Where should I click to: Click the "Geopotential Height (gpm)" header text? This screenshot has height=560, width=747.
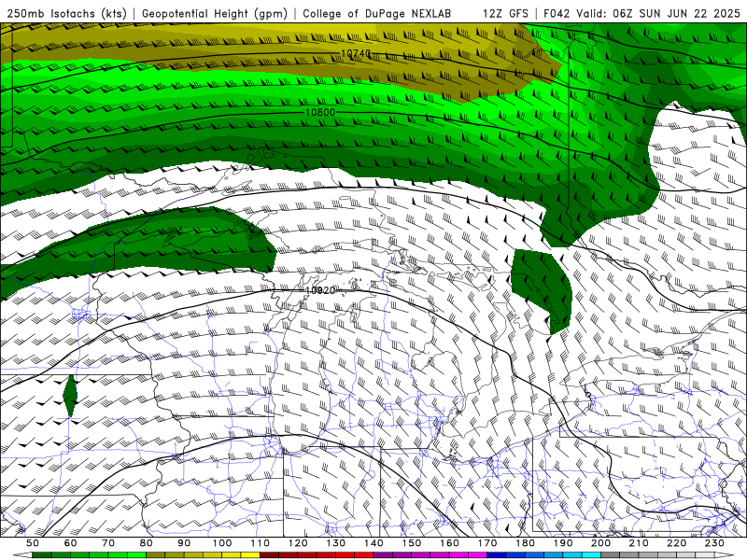click(x=215, y=14)
